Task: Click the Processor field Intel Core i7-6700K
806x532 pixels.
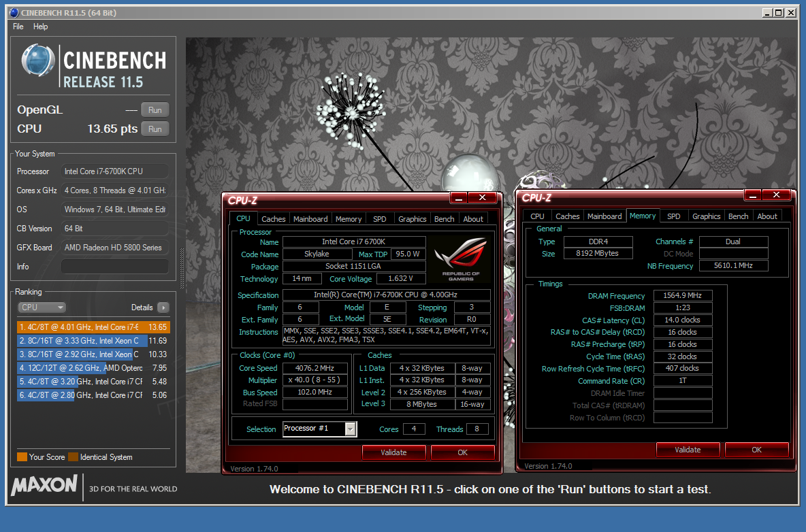Action: (114, 171)
